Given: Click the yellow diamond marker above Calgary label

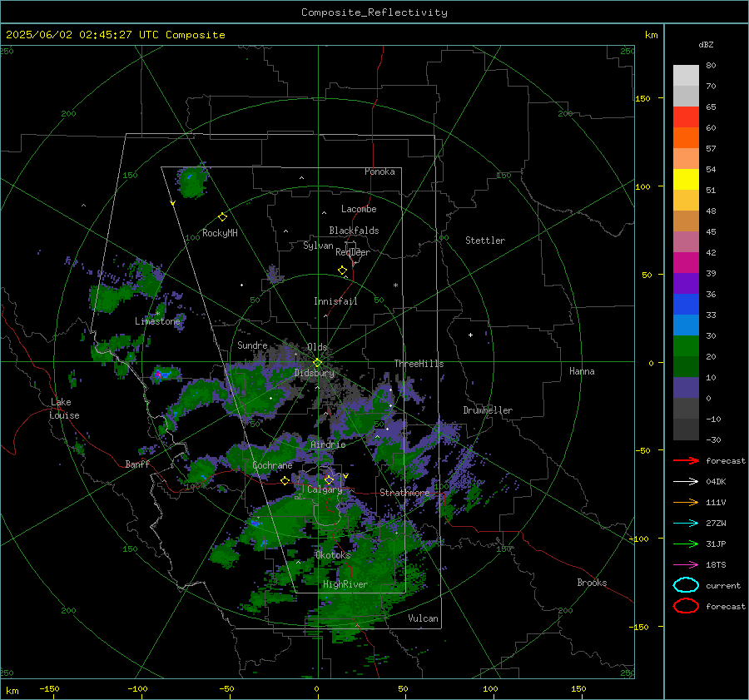Looking at the screenshot, I should click(329, 479).
